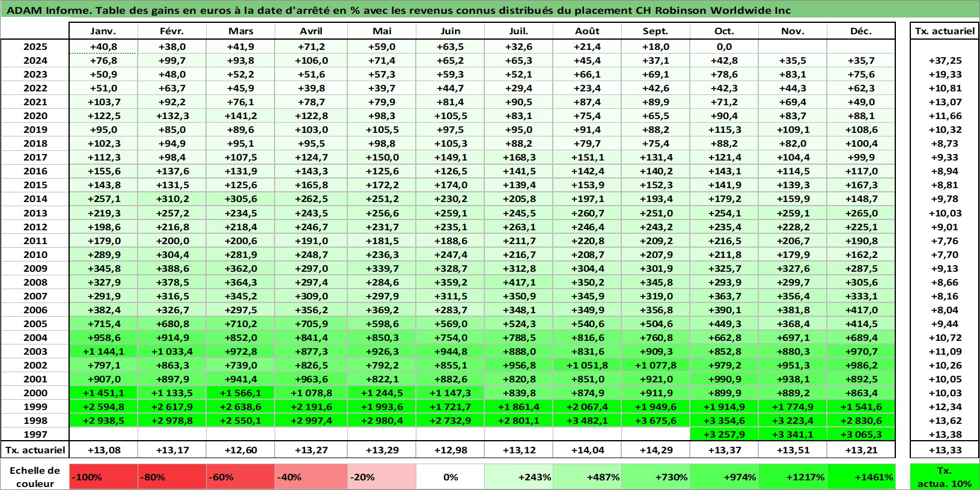The width and height of the screenshot is (980, 490).
Task: Click the 'Janv.' column header
Action: pyautogui.click(x=103, y=31)
